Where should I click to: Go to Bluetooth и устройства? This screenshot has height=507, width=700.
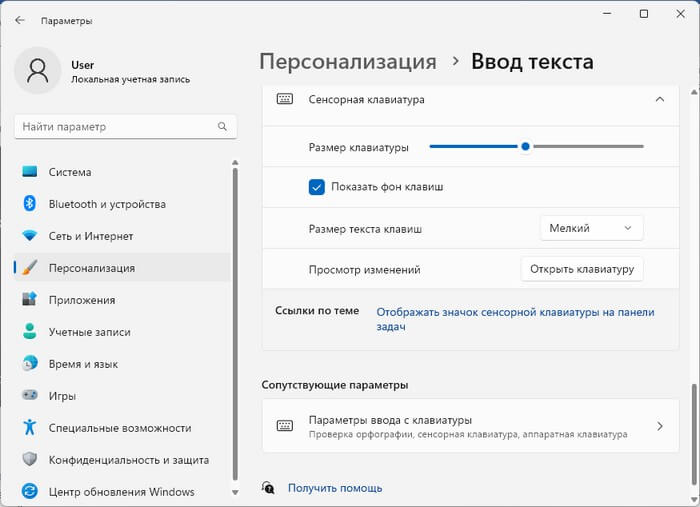(122, 204)
